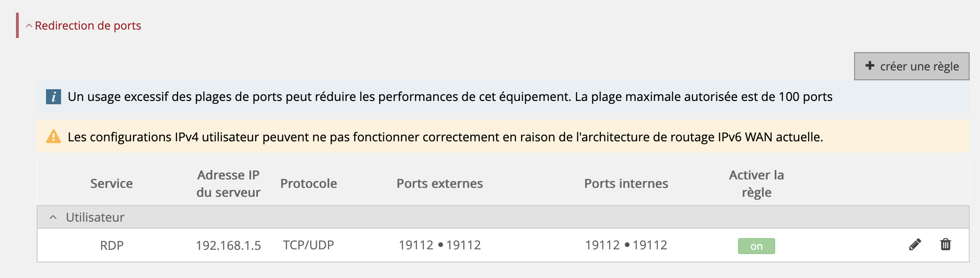Image resolution: width=980 pixels, height=278 pixels.
Task: Click the Ports externes column header
Action: click(440, 184)
